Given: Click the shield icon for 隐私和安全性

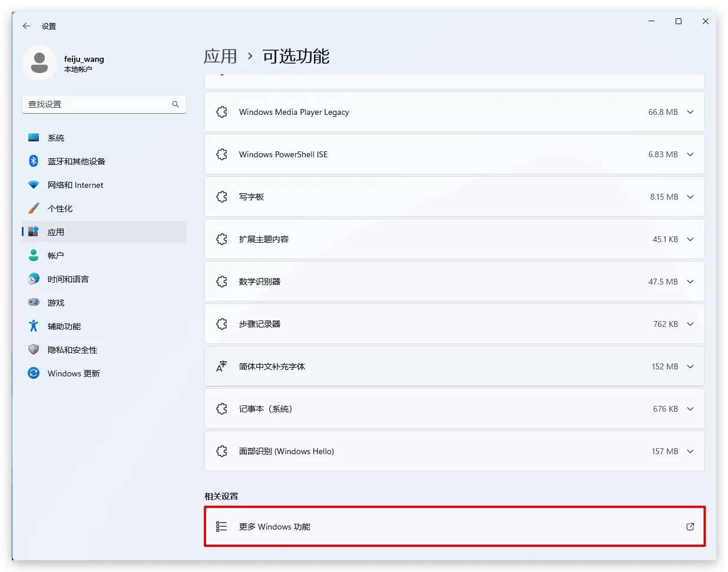Looking at the screenshot, I should (x=34, y=349).
